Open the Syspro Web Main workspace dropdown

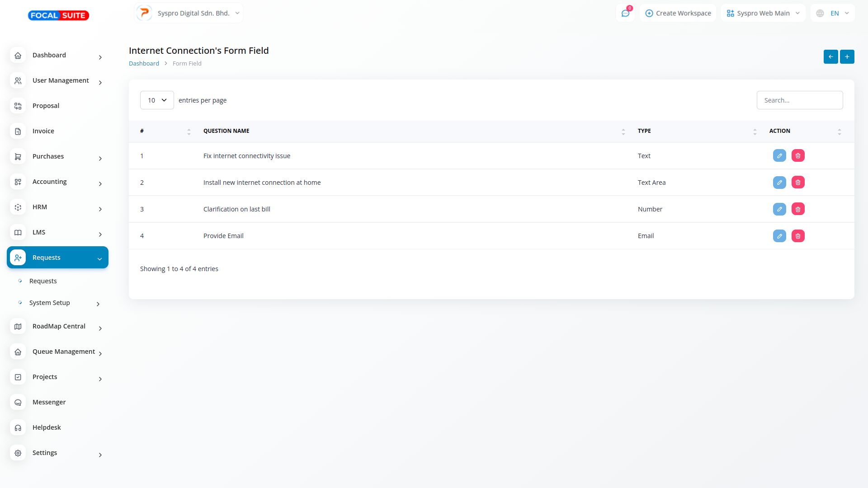(763, 14)
